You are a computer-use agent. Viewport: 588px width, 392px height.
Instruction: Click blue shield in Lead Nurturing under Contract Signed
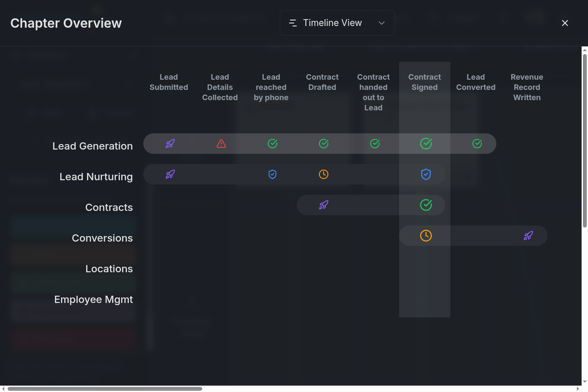426,174
